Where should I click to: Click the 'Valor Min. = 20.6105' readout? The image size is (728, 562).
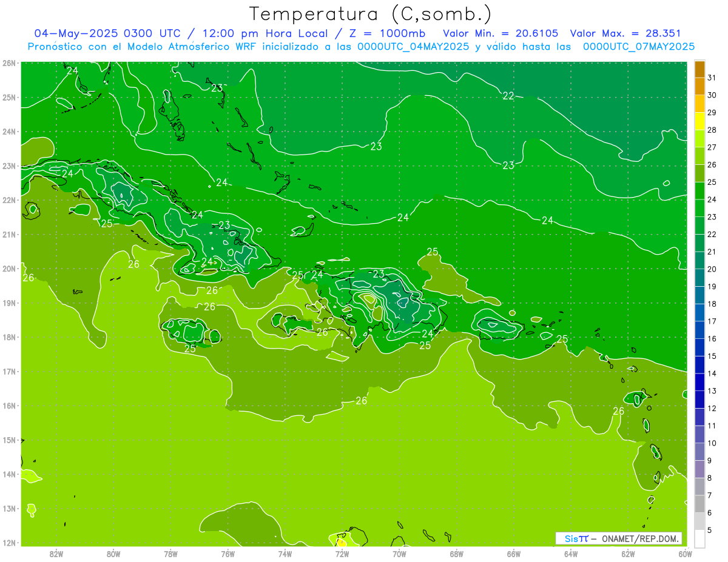point(500,33)
